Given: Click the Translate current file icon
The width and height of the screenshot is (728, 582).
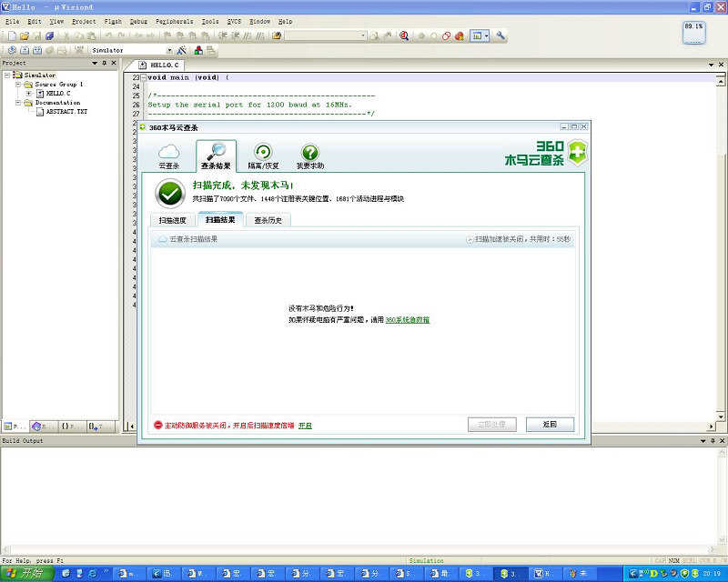Looking at the screenshot, I should pyautogui.click(x=12, y=50).
